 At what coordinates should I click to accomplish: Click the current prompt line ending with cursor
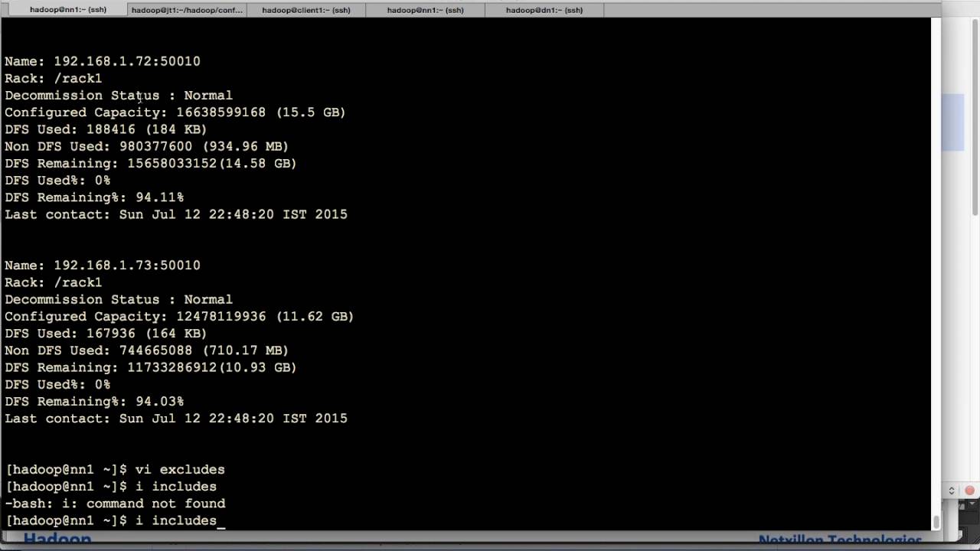(115, 521)
